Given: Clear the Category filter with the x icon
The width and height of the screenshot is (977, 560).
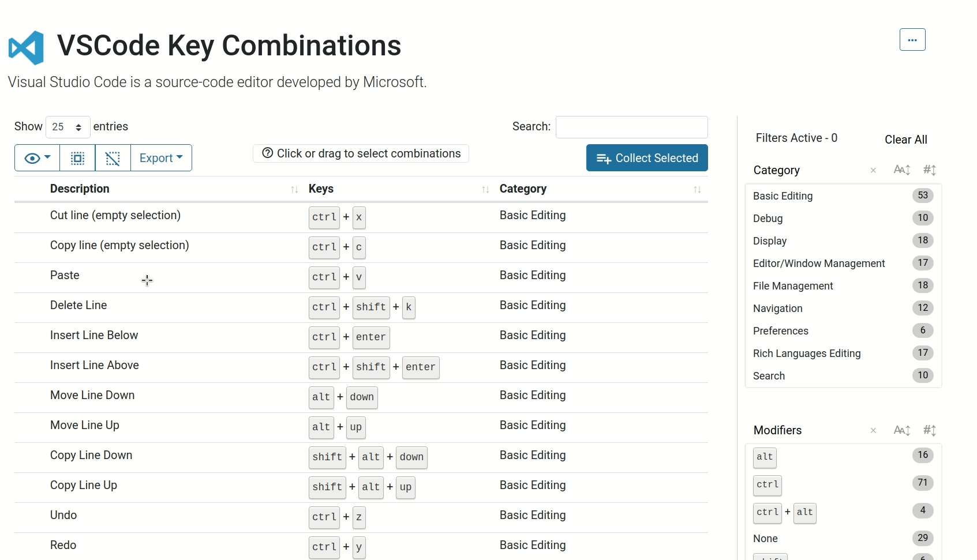Looking at the screenshot, I should [x=873, y=170].
